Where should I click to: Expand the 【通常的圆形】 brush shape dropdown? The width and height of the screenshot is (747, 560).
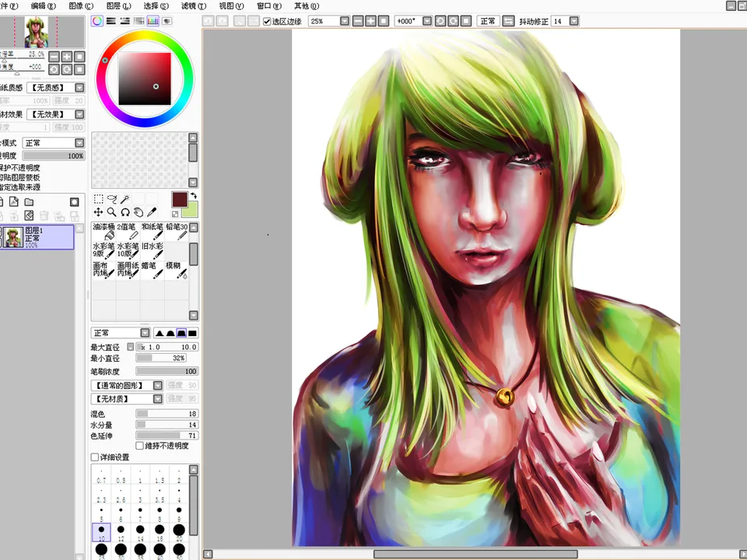click(x=158, y=386)
